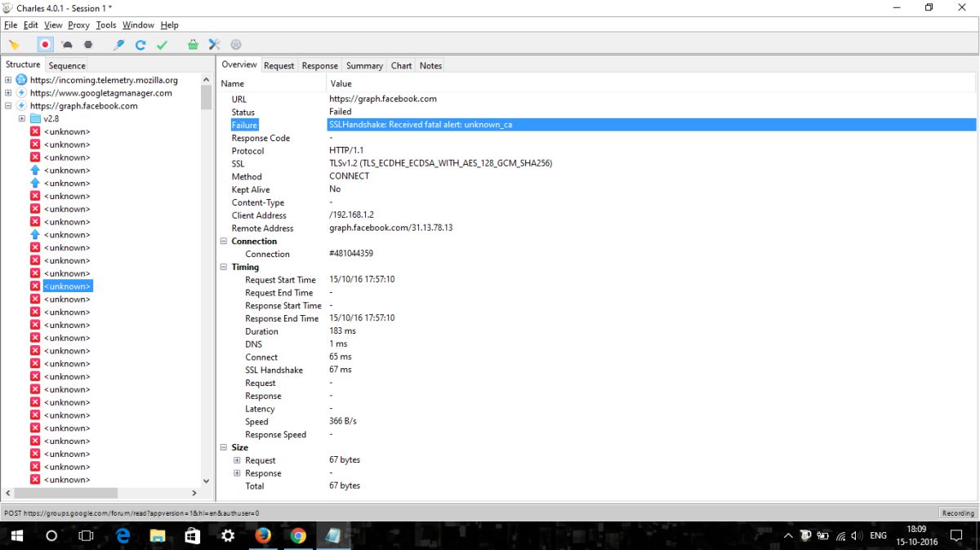Select https://graph.facebook.com in the tree
The image size is (980, 550).
84,106
